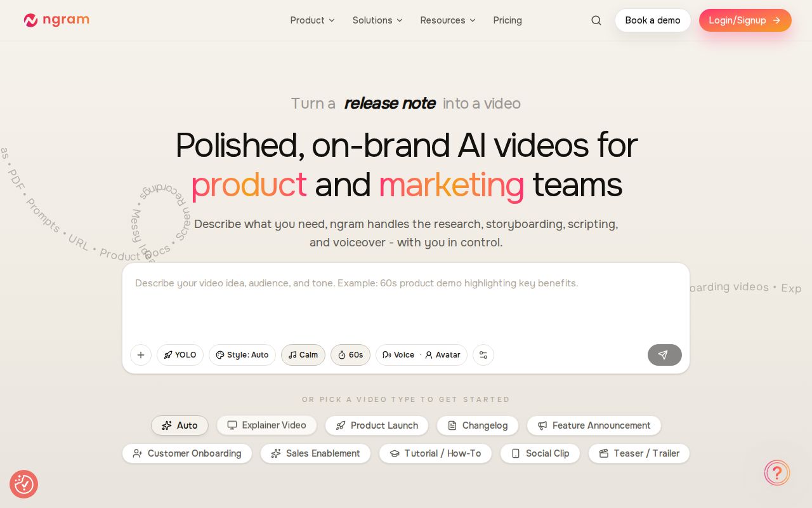
Task: Click the plus attachment button
Action: pyautogui.click(x=141, y=355)
